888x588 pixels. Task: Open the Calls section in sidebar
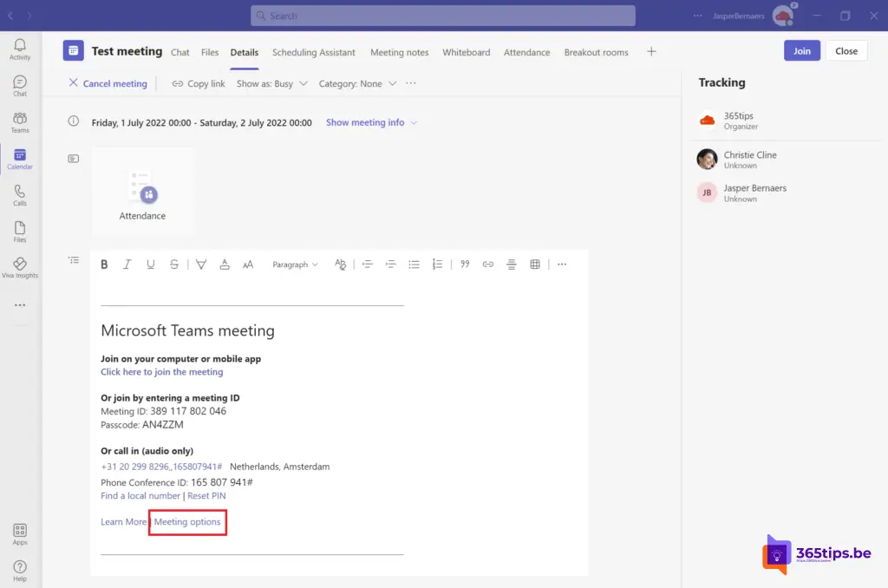tap(20, 195)
